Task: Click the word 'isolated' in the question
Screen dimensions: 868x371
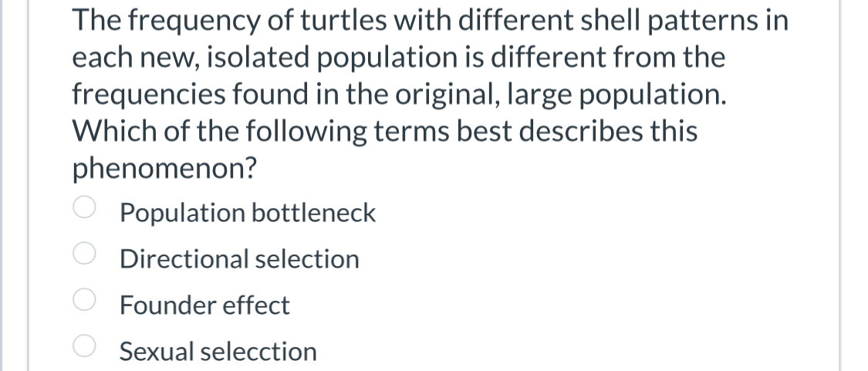Action: click(258, 58)
